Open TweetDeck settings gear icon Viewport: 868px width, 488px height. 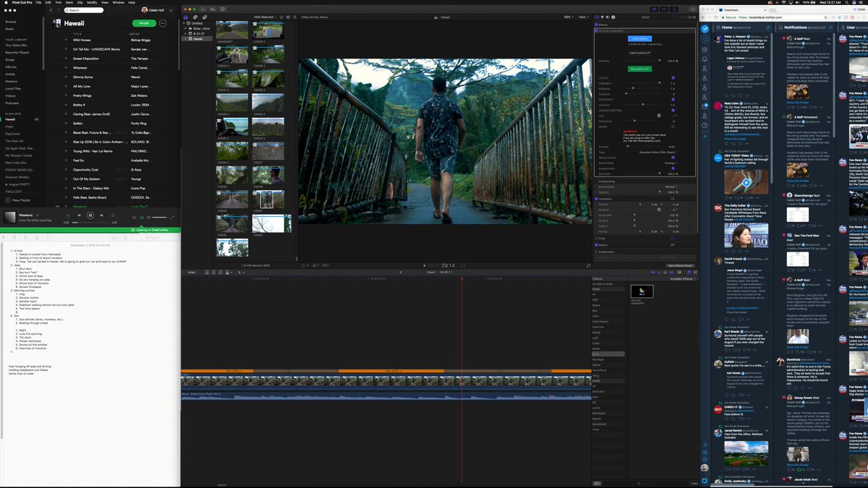pos(705,459)
